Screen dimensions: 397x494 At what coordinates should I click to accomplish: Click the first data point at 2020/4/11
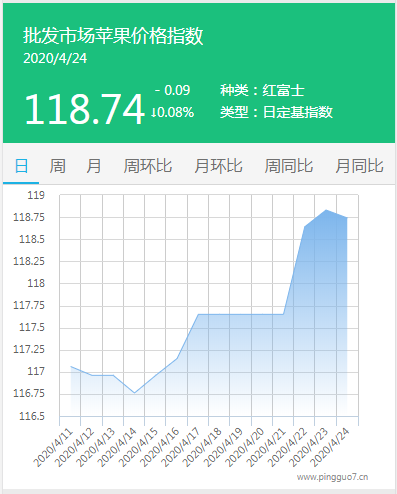coord(71,366)
